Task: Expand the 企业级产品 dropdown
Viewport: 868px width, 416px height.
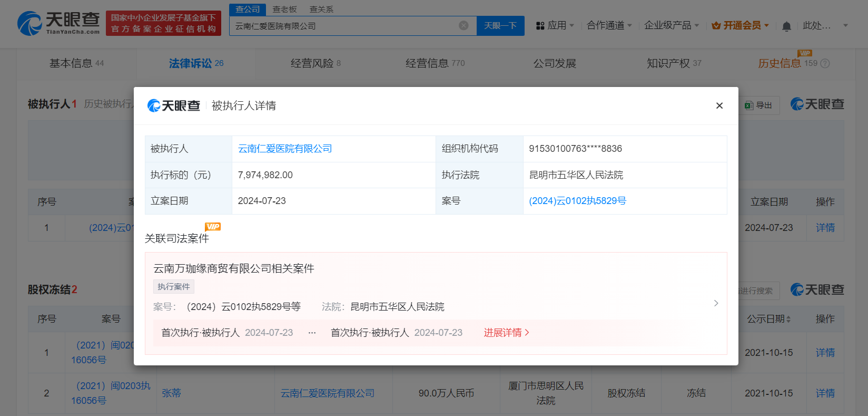Action: coord(672,25)
